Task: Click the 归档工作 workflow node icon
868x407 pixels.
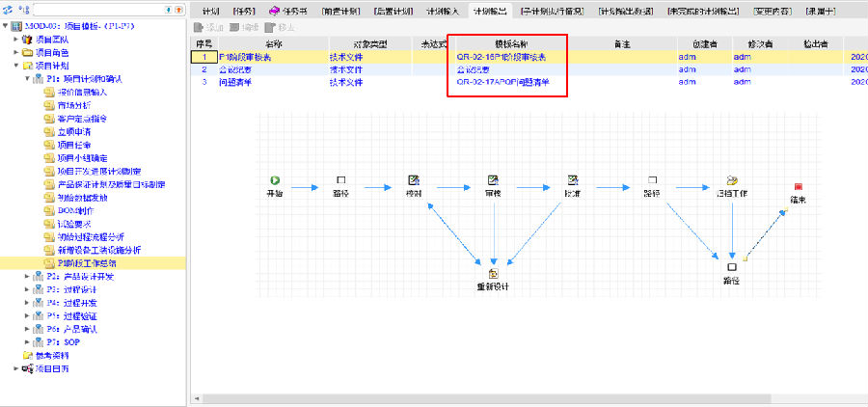Action: (x=732, y=180)
